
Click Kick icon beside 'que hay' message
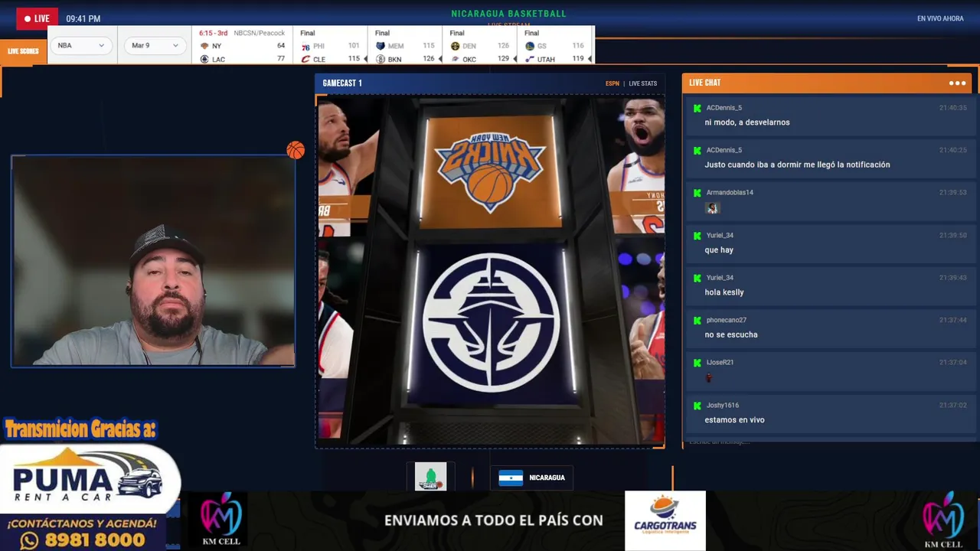(x=697, y=236)
